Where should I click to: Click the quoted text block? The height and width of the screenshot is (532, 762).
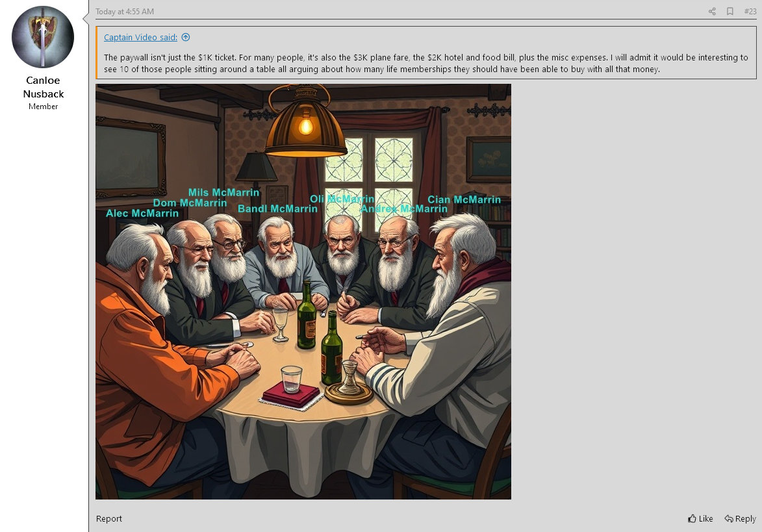(x=425, y=53)
